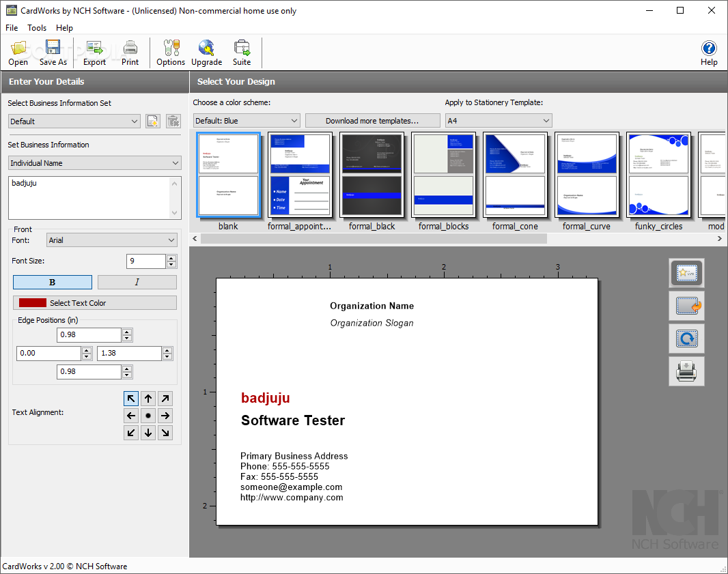Open the Help menu
The height and width of the screenshot is (574, 728).
pyautogui.click(x=64, y=28)
